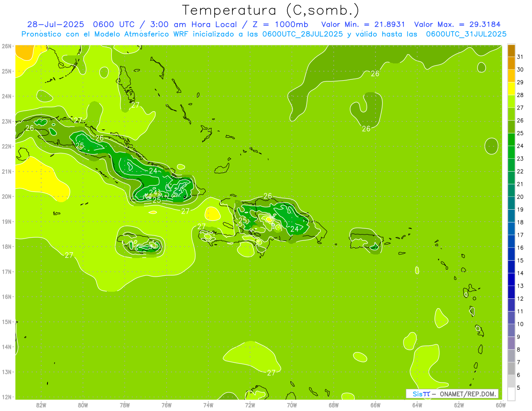Click the color scale label "31"

point(520,57)
